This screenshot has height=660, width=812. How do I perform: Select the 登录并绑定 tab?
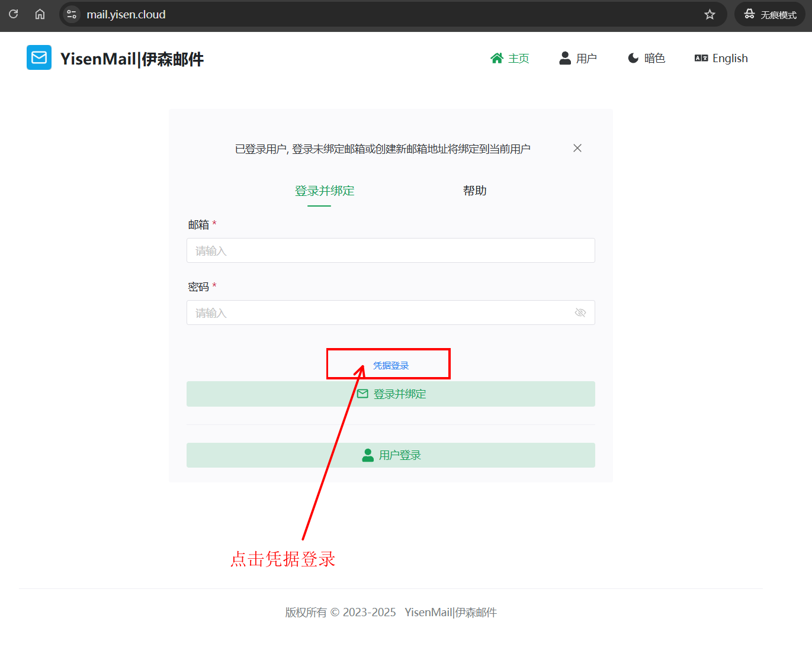(325, 190)
